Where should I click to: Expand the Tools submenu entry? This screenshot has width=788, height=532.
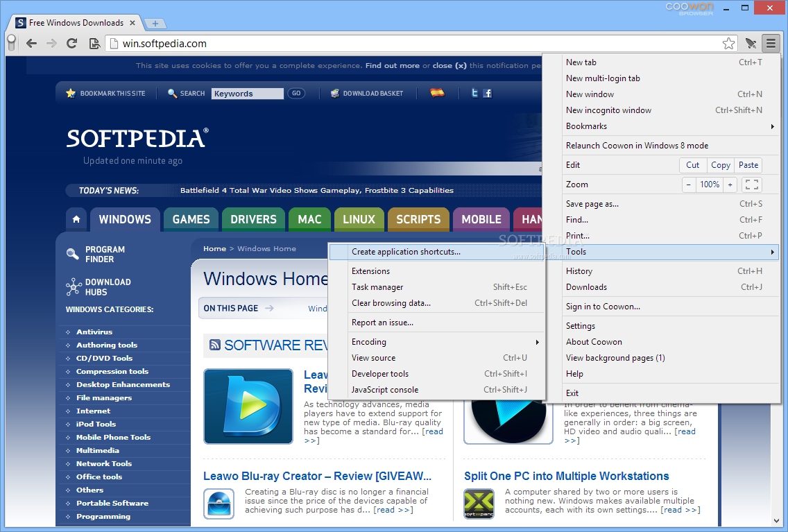click(x=670, y=252)
